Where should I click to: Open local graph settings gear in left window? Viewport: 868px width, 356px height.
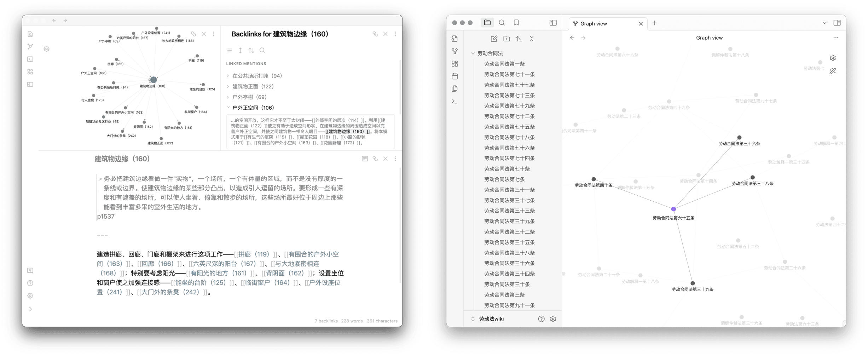click(47, 49)
